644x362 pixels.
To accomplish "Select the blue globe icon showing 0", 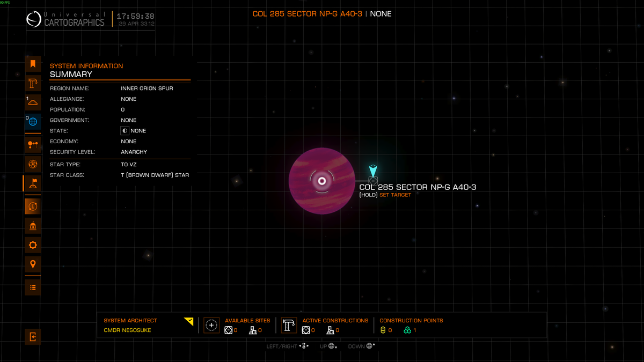I will (33, 122).
